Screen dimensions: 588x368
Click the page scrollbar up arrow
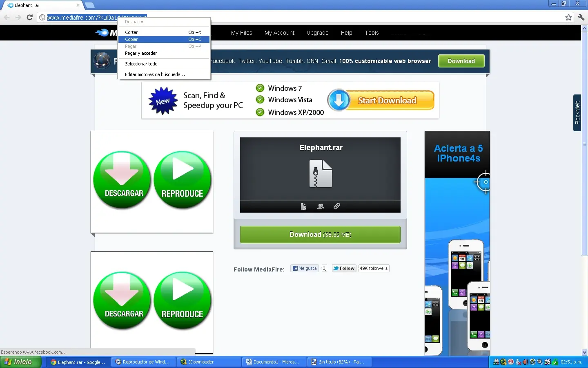point(584,29)
